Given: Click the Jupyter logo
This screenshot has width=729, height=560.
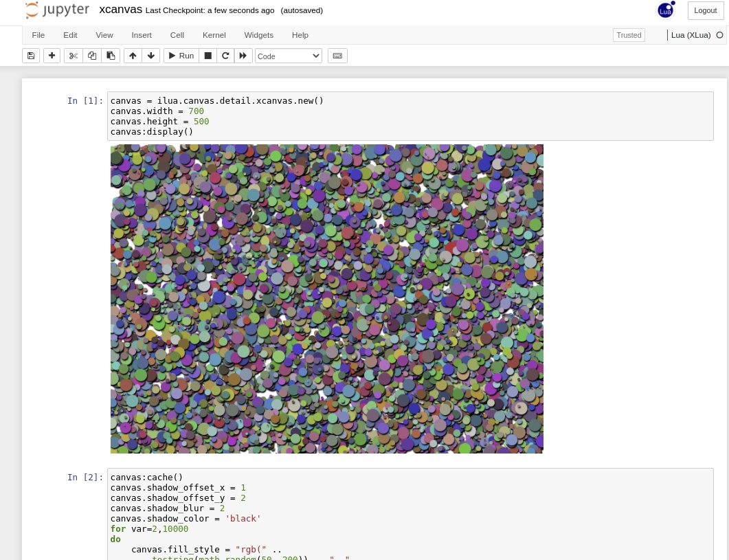Looking at the screenshot, I should (x=57, y=10).
